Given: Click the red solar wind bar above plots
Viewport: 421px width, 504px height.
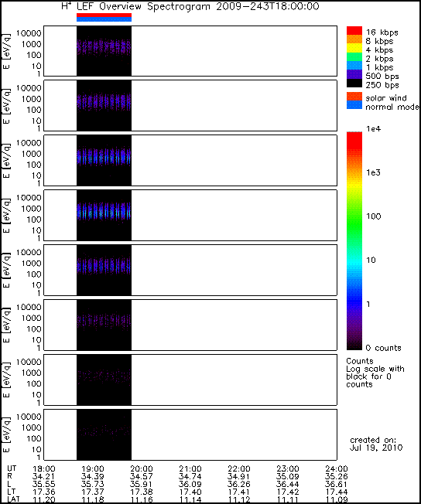Looking at the screenshot, I should click(104, 15).
